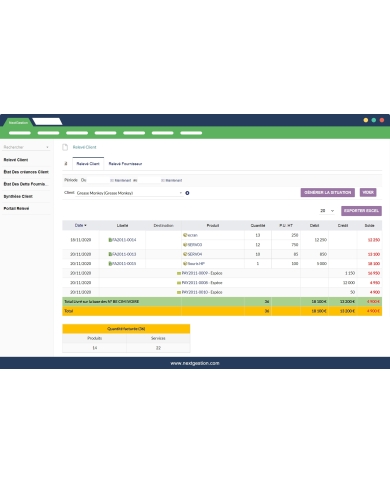Open invoice link FA2011-0014
This screenshot has width=390, height=484.
coord(124,240)
